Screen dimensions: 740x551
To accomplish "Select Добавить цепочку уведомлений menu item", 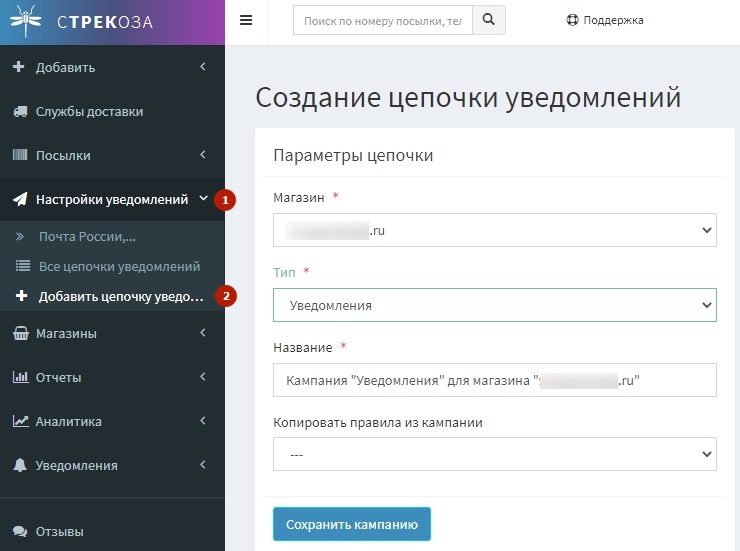I will click(120, 297).
